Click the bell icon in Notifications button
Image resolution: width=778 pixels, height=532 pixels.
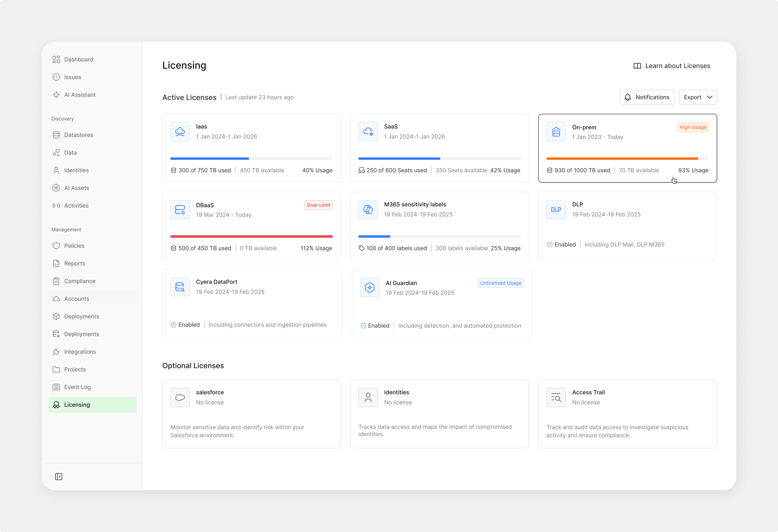point(628,97)
